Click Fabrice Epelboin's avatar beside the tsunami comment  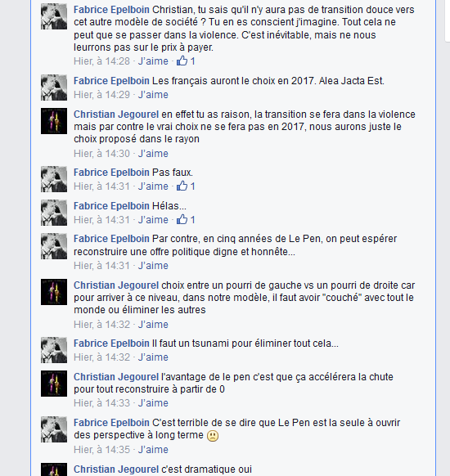pos(54,350)
